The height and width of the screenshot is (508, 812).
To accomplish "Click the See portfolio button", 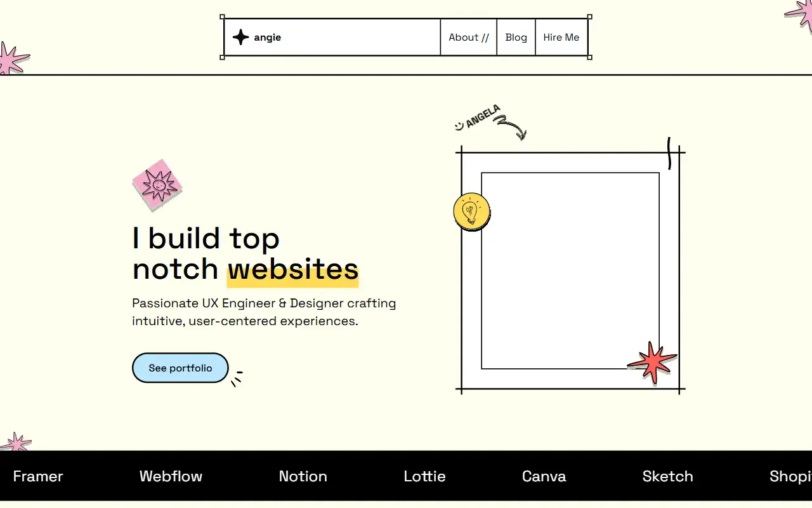I will [x=180, y=368].
